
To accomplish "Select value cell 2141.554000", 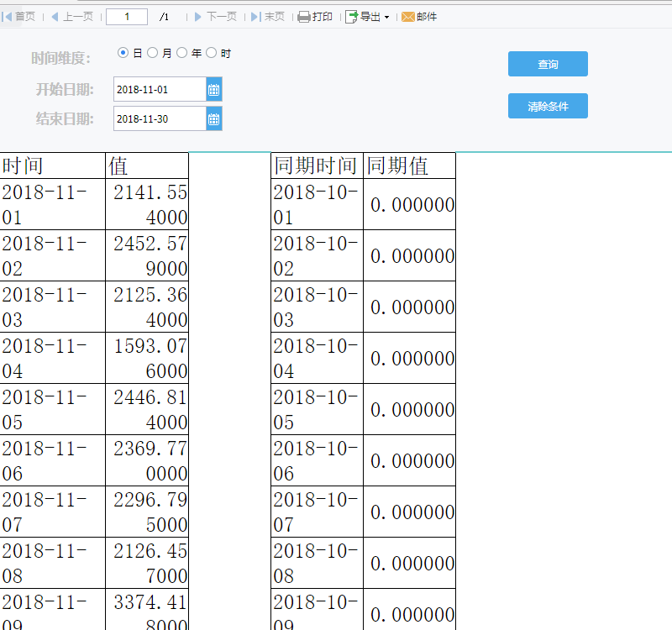I will 147,204.
